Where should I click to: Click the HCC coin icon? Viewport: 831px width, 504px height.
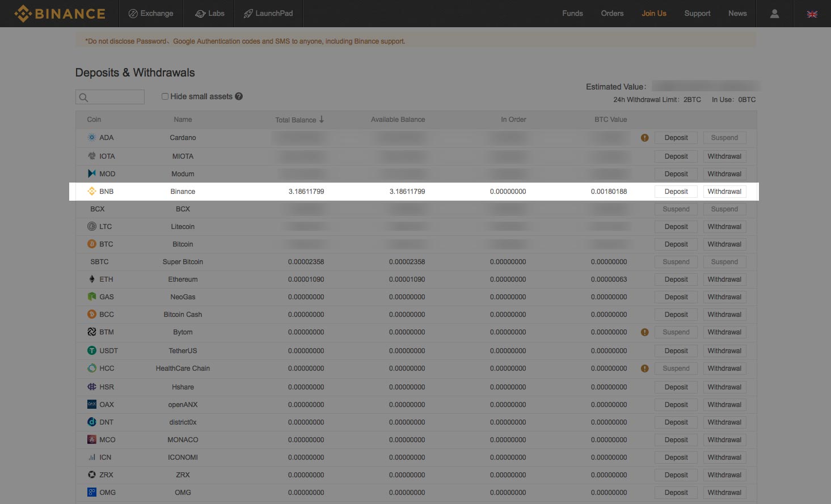(92, 368)
